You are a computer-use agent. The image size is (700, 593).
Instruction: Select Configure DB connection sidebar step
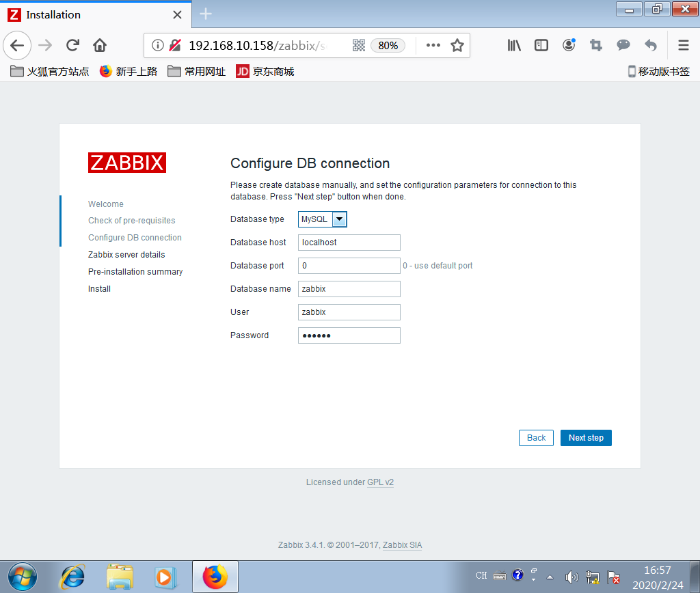click(135, 237)
